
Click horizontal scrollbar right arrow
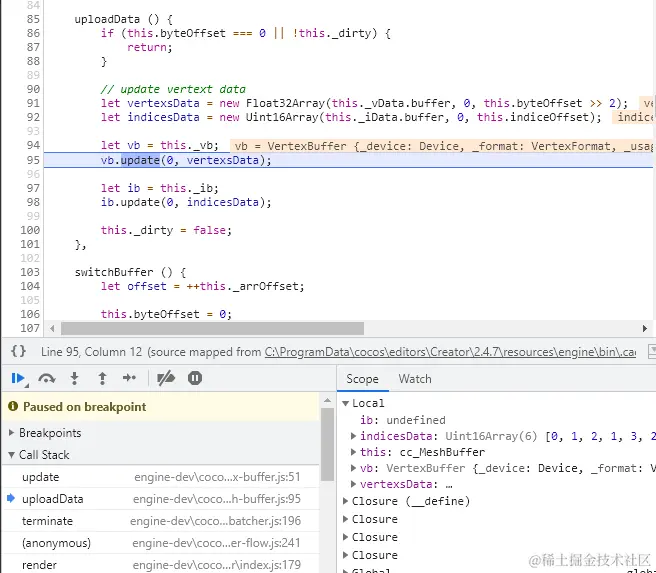pos(645,329)
